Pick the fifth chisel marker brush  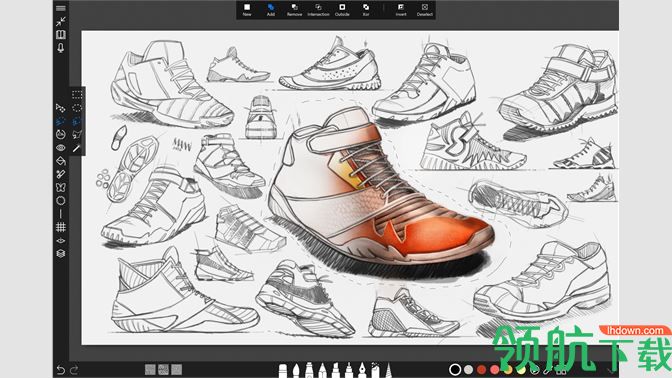coord(336,371)
